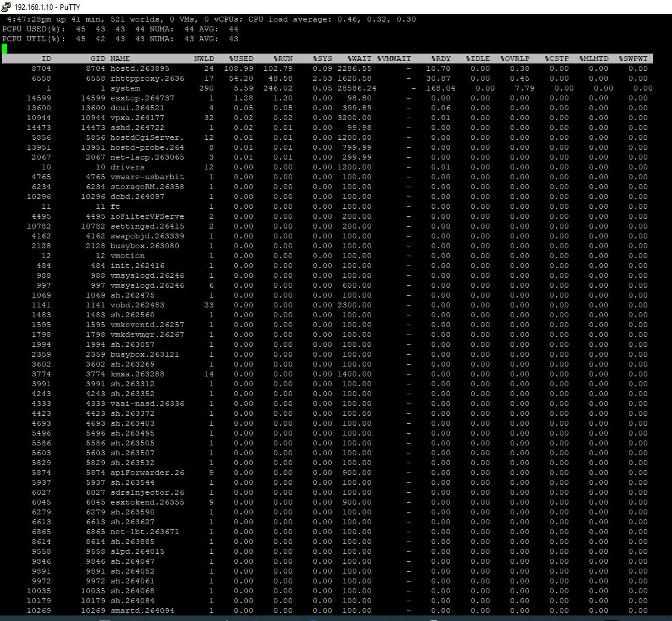The image size is (672, 621).
Task: Click the apiForwarder.26 process name
Action: point(147,473)
